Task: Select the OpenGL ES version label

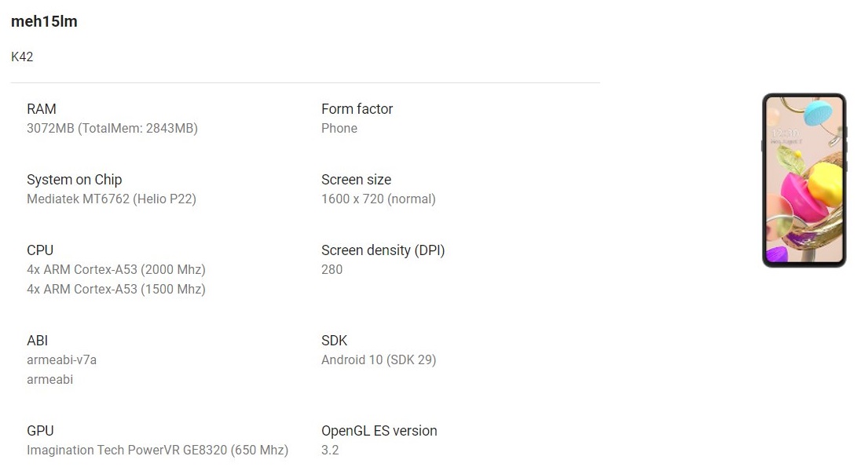Action: click(x=379, y=431)
